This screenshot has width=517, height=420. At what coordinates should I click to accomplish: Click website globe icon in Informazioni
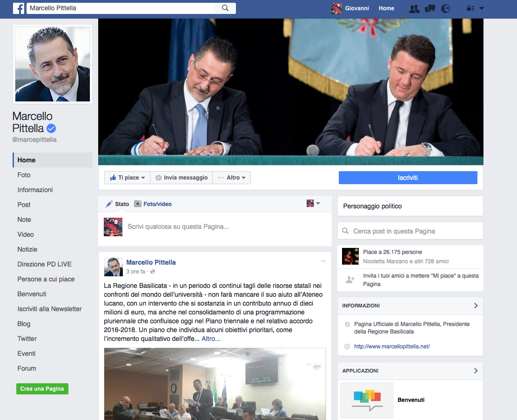tap(347, 347)
